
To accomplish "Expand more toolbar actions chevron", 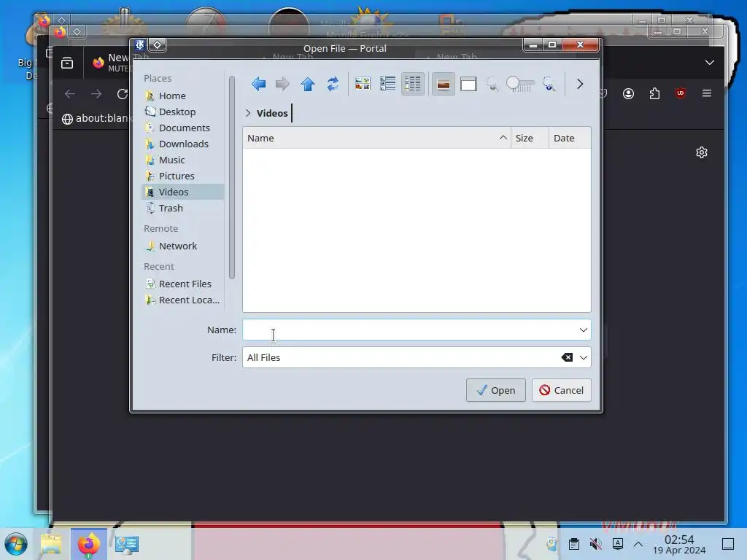I will point(580,85).
